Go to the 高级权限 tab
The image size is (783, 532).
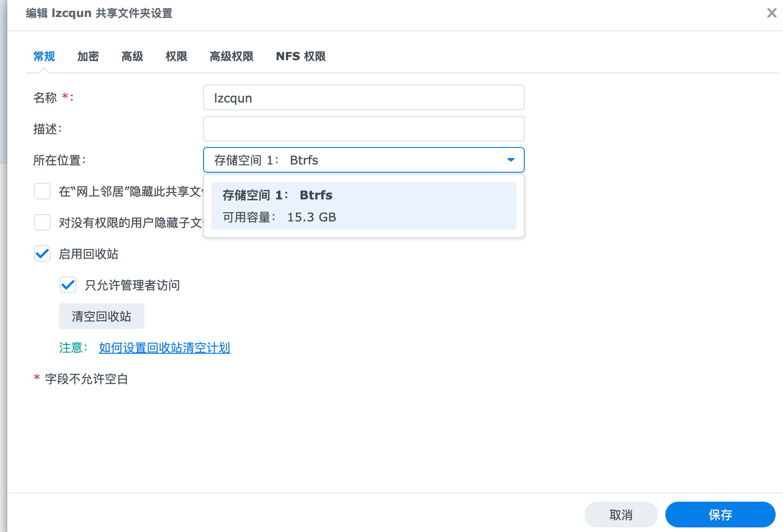(231, 57)
